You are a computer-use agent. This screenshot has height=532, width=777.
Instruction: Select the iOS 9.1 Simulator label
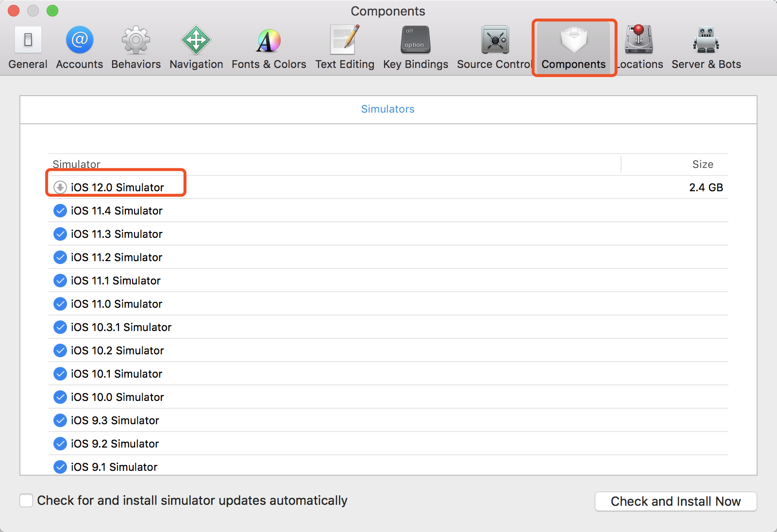[114, 467]
